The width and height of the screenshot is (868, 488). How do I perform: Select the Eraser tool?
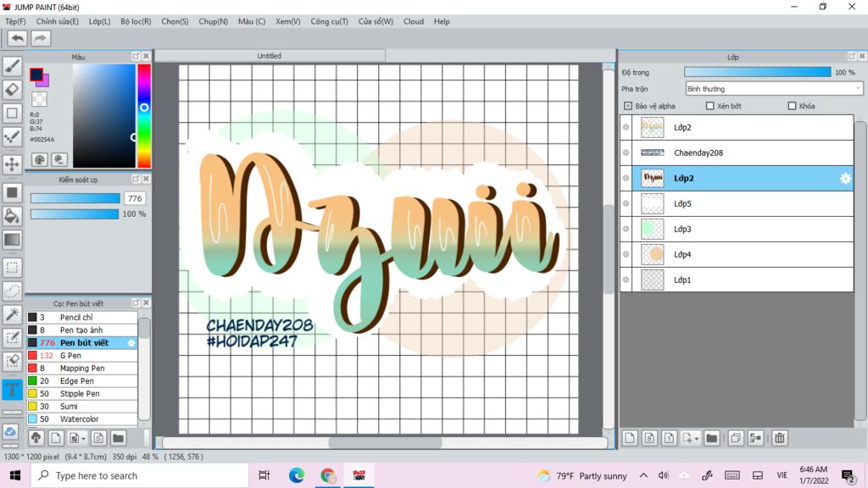[12, 90]
